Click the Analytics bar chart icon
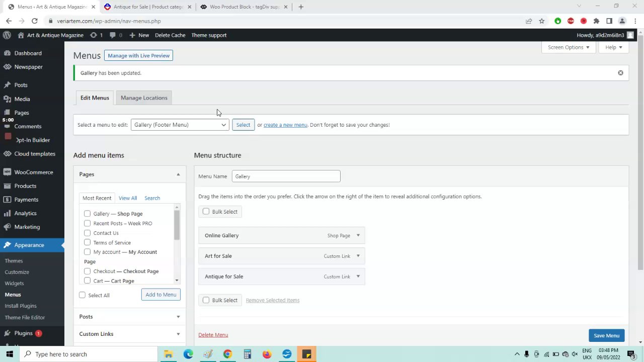Screen dimensions: 644x362 tap(7, 213)
